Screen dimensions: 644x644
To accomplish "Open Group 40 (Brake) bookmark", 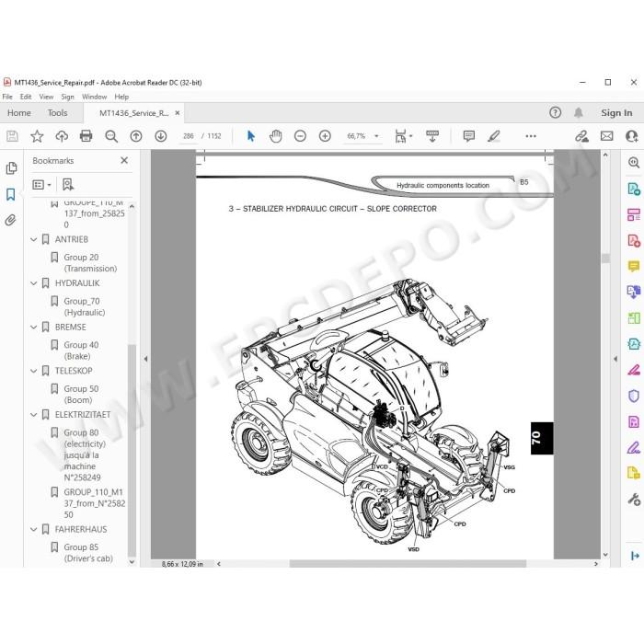I will (x=81, y=351).
